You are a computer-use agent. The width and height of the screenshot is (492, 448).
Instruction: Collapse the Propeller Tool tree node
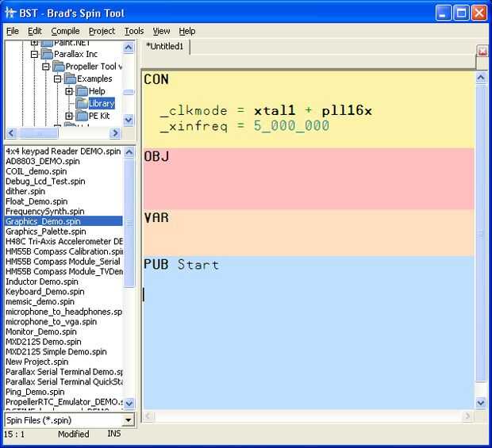[x=46, y=67]
